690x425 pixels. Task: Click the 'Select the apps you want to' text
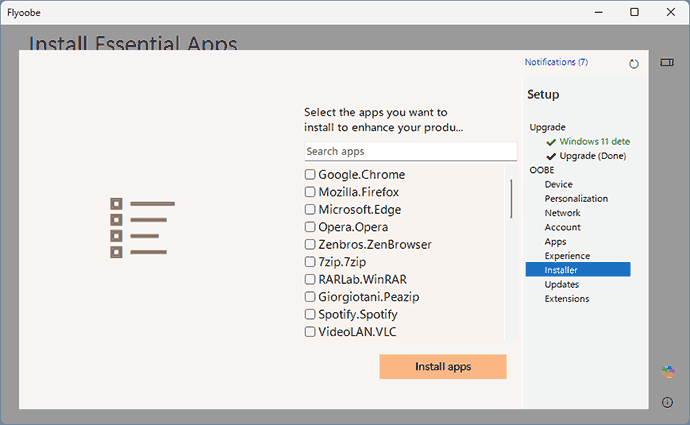click(x=375, y=112)
